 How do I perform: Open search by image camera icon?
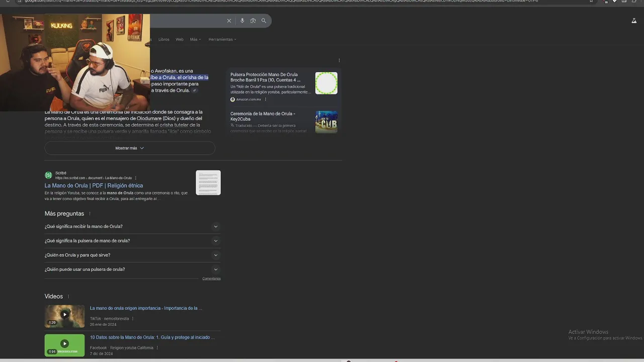coord(253,21)
